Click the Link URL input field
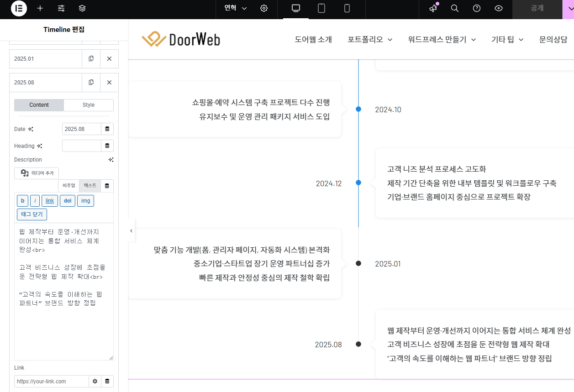 click(x=51, y=381)
